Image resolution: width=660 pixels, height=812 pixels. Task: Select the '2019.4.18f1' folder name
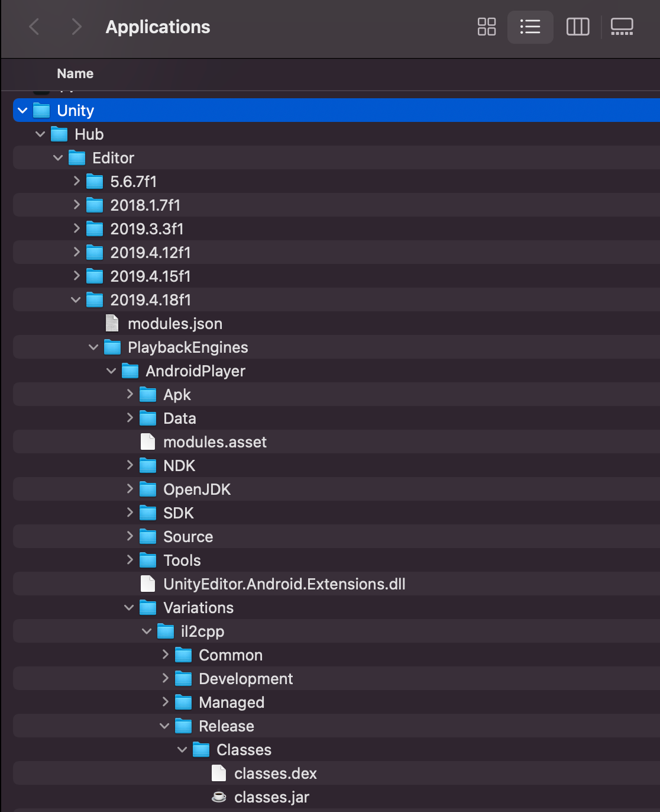(x=151, y=300)
